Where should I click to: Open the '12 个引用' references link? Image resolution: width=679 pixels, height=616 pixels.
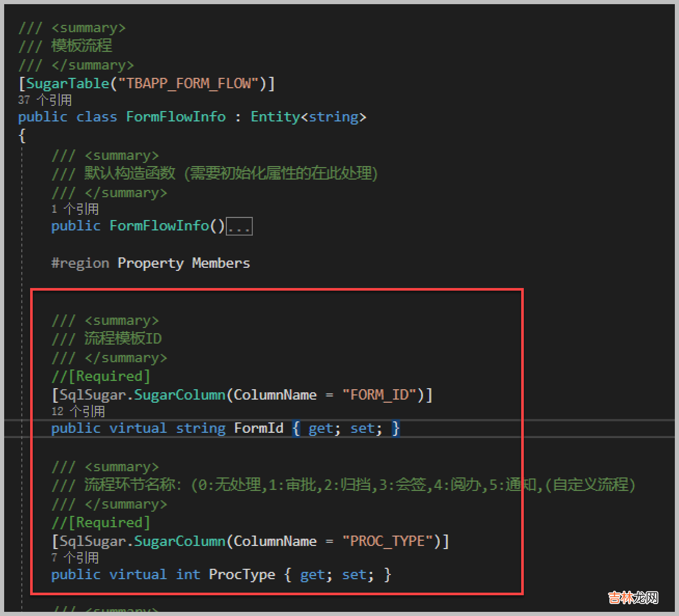(x=78, y=412)
